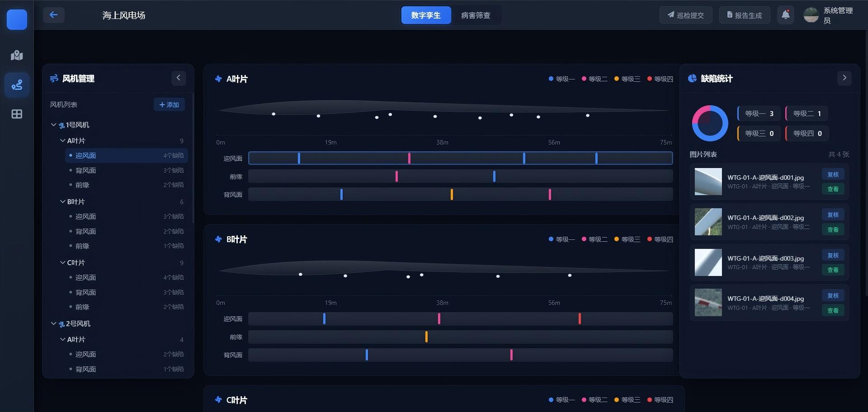
Task: Open the map view from the sidebar
Action: pos(17,55)
